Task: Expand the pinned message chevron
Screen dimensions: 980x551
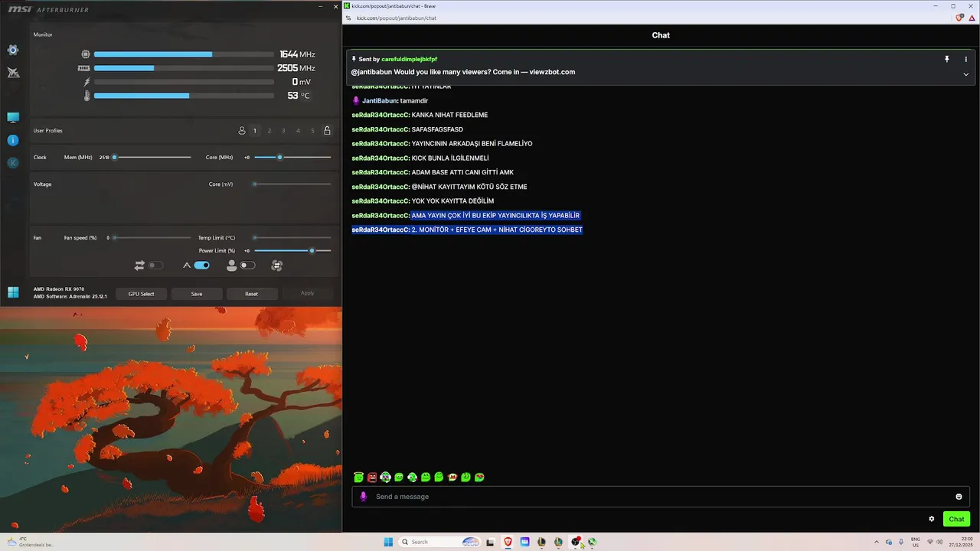Action: coord(965,74)
